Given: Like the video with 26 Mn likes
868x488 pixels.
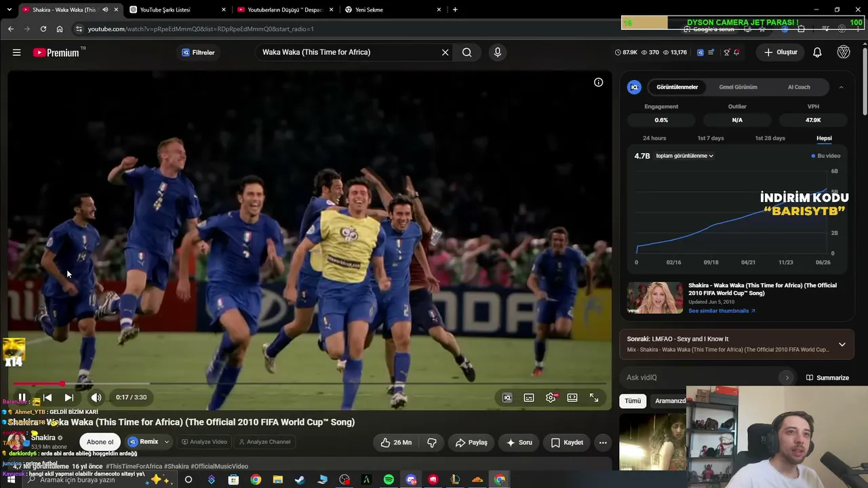Looking at the screenshot, I should [x=395, y=443].
